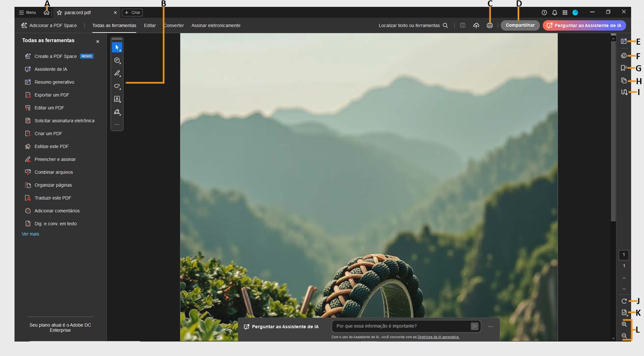Click the cloud upload icon
644x356 pixels.
(476, 25)
